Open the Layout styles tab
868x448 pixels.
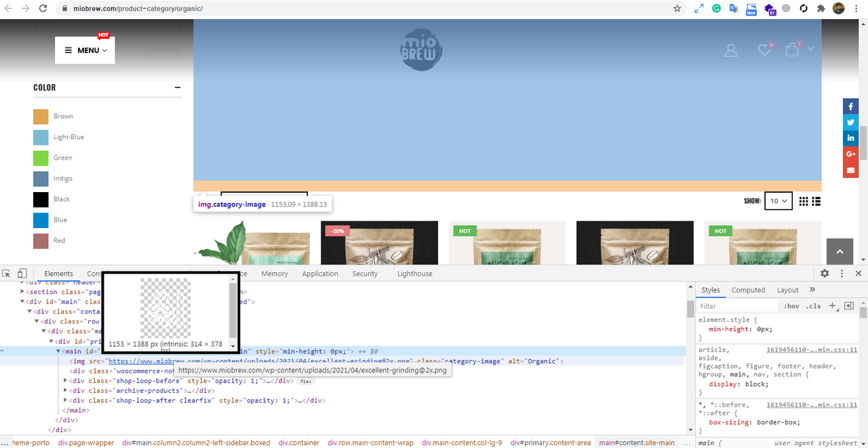(787, 290)
